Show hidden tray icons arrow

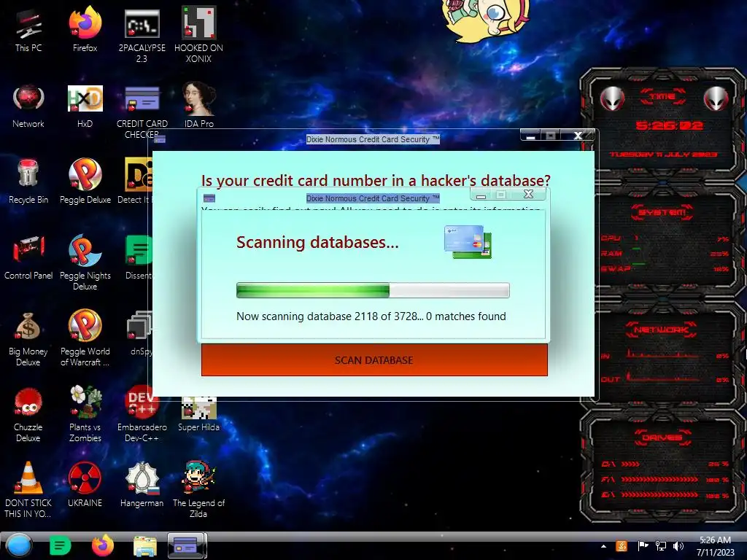(x=603, y=546)
